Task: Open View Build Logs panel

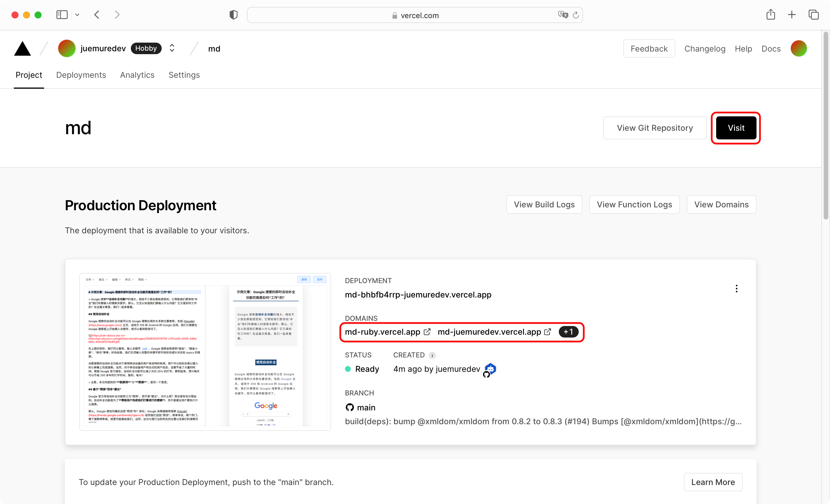Action: pyautogui.click(x=544, y=204)
